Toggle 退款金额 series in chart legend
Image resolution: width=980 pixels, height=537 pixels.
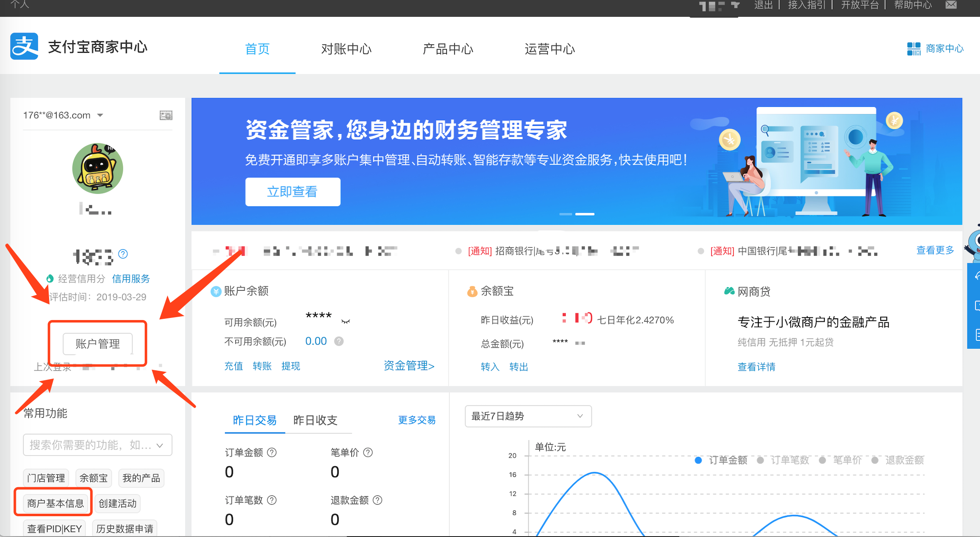click(899, 460)
